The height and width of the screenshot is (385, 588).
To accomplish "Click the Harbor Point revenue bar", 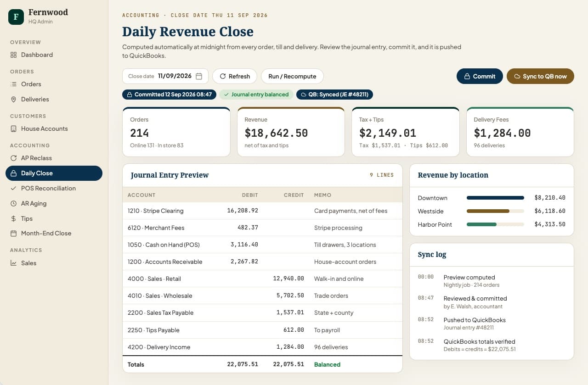I will click(495, 224).
